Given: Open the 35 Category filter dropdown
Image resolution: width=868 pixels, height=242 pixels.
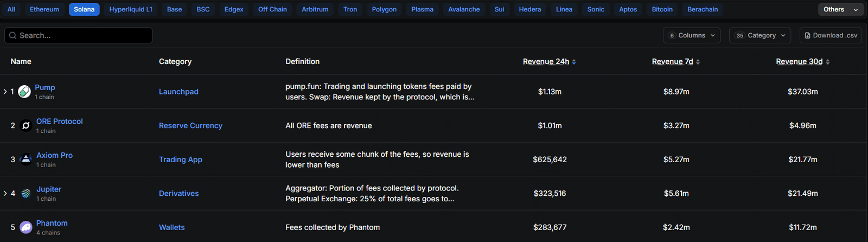Looking at the screenshot, I should [760, 35].
